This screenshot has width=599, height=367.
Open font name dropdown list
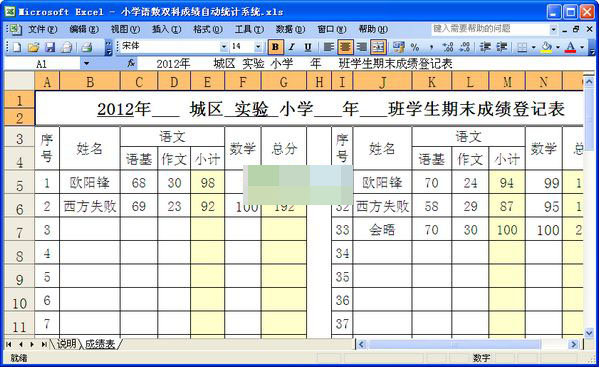(224, 47)
